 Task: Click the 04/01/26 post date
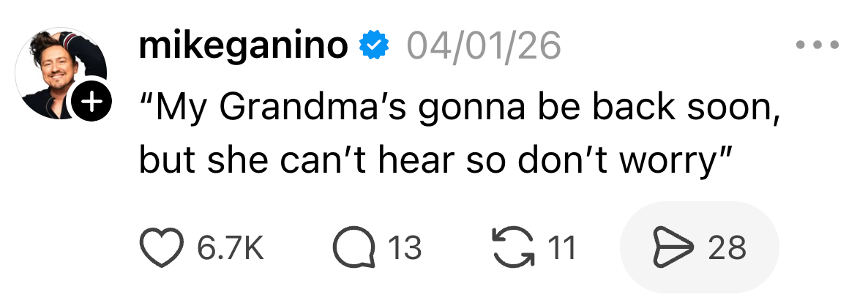click(484, 47)
